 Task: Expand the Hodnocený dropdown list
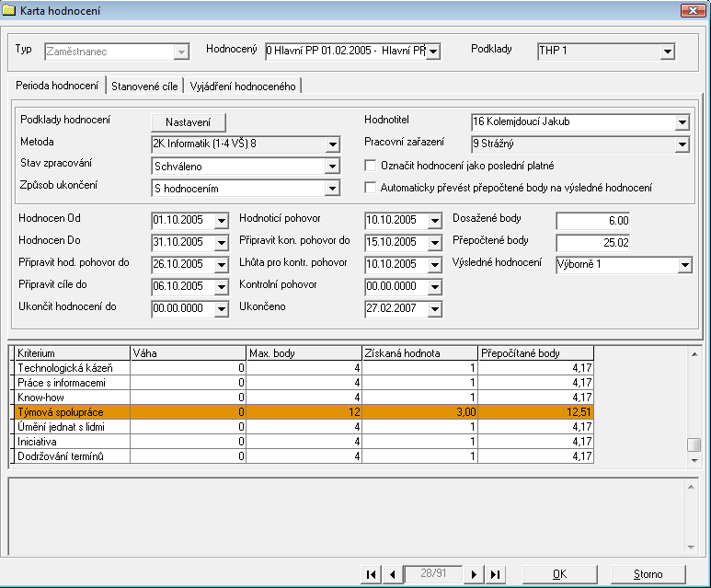click(x=433, y=52)
